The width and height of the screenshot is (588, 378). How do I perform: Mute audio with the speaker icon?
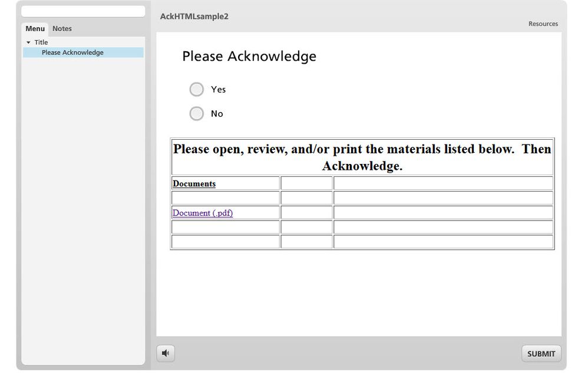pos(166,353)
